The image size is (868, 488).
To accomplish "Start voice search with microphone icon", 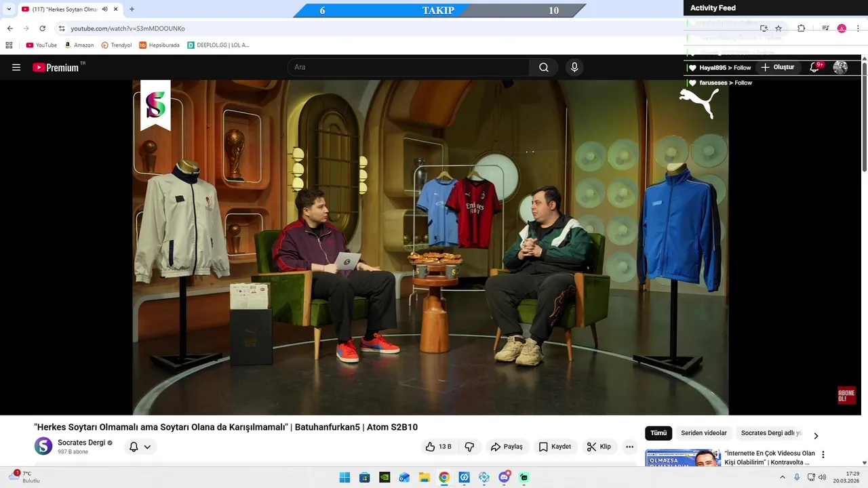I will pyautogui.click(x=574, y=67).
